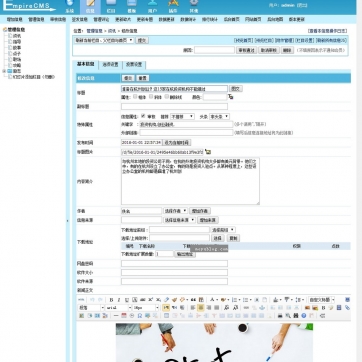
Task: Toggle italic in the editor toolbar
Action: coord(119,300)
